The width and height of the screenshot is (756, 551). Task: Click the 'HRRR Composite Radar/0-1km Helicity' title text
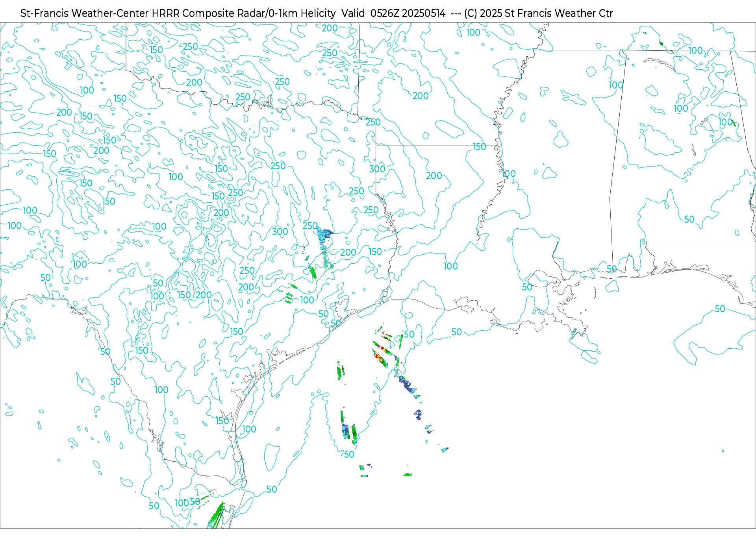(x=244, y=13)
